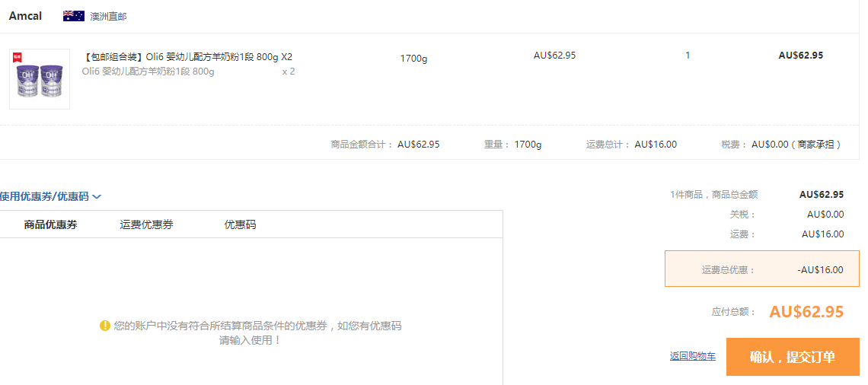Open the Oli6 milk powder product thumbnail
The width and height of the screenshot is (868, 385).
tap(40, 79)
